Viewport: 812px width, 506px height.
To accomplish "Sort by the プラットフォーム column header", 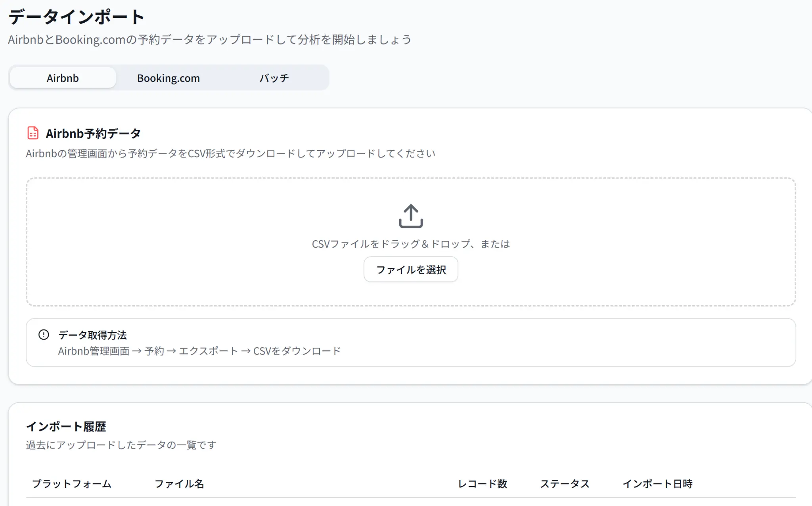I will (x=72, y=483).
